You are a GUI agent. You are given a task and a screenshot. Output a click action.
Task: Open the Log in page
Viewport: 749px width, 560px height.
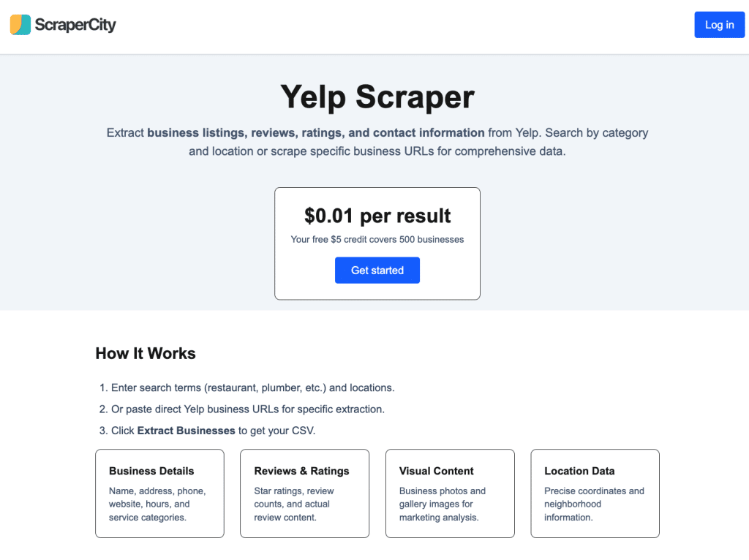click(x=719, y=24)
